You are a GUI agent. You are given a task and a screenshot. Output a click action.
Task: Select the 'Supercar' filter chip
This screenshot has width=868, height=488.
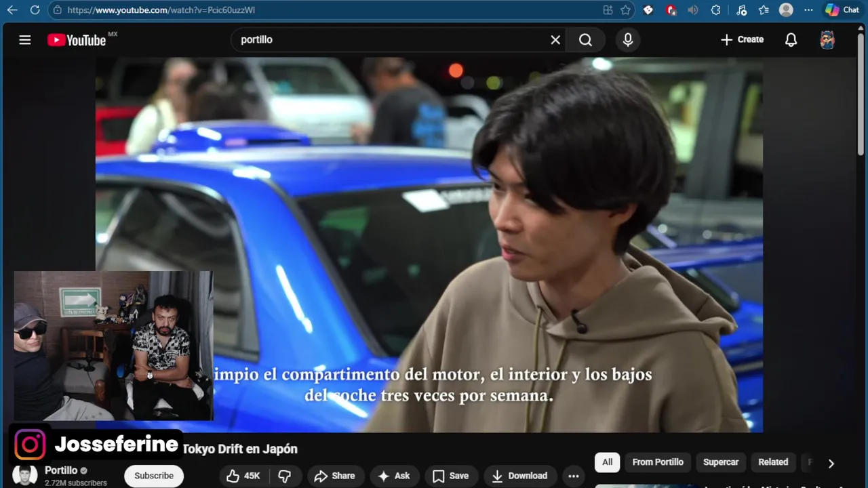(x=721, y=462)
